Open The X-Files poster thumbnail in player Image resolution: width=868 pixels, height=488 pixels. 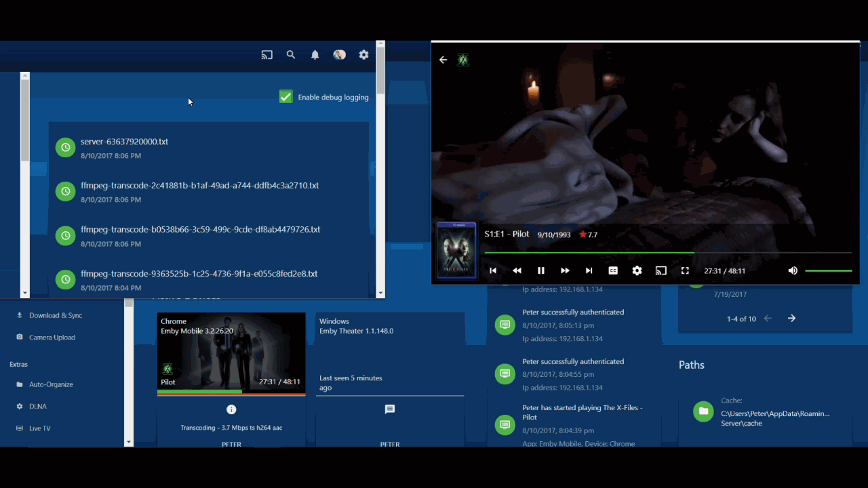pyautogui.click(x=456, y=251)
